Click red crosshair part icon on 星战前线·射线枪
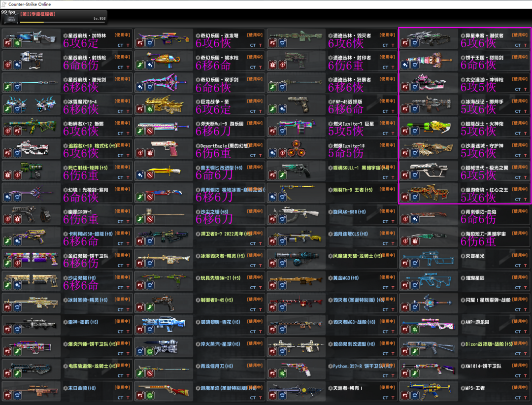The width and height of the screenshot is (532, 405). pyautogui.click(x=8, y=65)
